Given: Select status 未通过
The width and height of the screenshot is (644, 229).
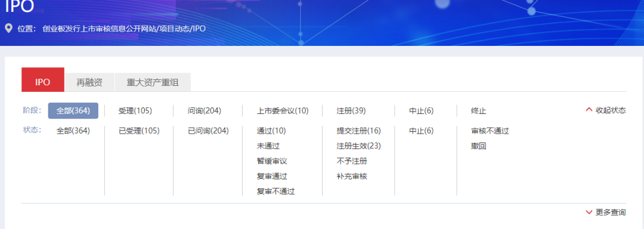Looking at the screenshot, I should pyautogui.click(x=268, y=146).
